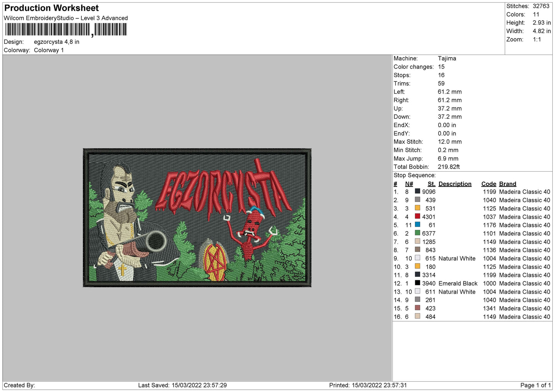Click Max Jump value '6.9 mm'
Screen dimensions: 555x392
[x=448, y=159]
